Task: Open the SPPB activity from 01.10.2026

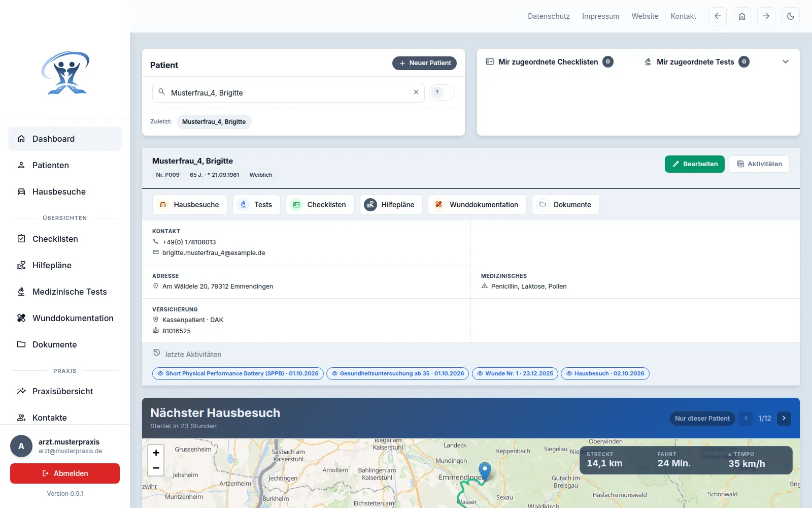Action: point(238,373)
